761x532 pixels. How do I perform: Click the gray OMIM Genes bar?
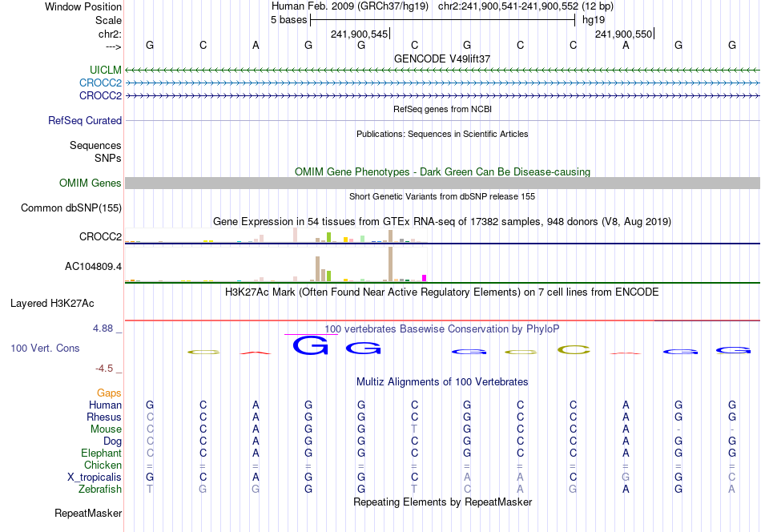point(442,183)
